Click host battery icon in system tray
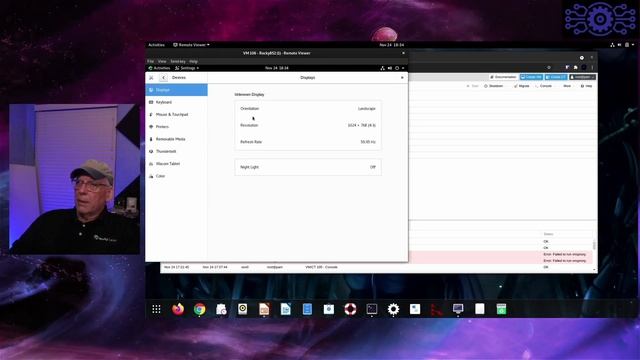 [x=627, y=45]
